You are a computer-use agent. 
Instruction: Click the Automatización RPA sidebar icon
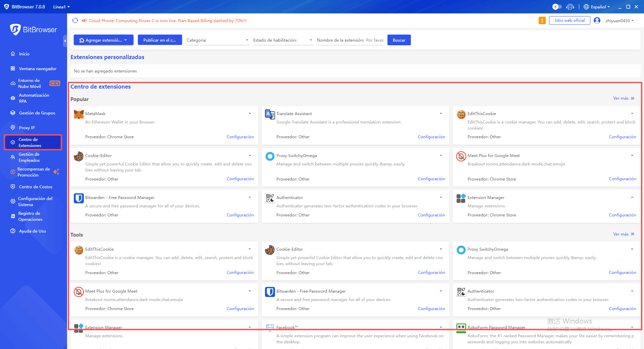(12, 98)
